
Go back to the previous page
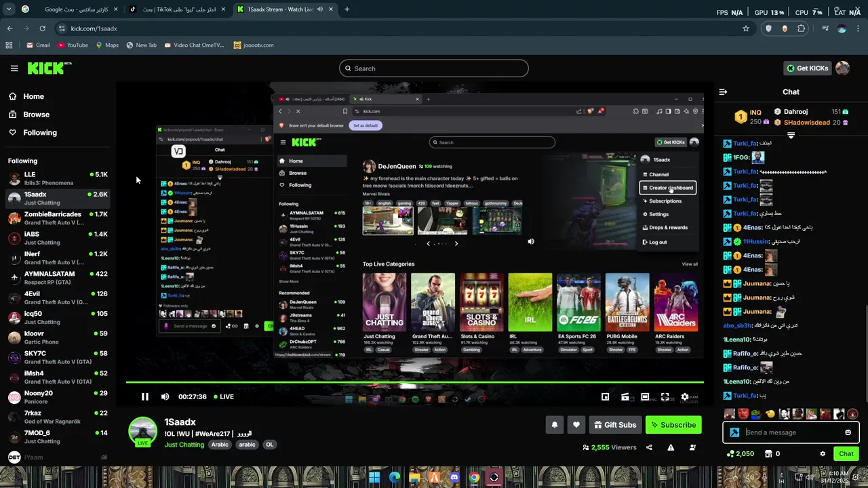(x=9, y=28)
